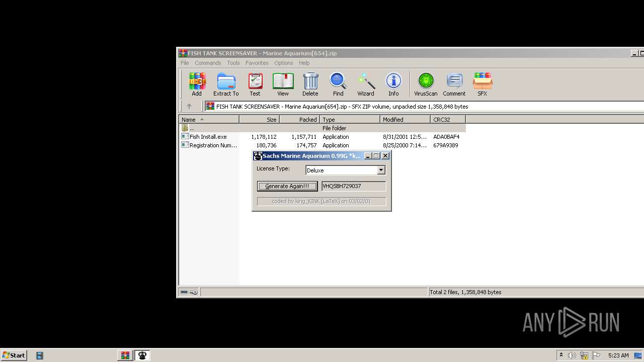
Task: Open the Favorites menu
Action: 257,63
